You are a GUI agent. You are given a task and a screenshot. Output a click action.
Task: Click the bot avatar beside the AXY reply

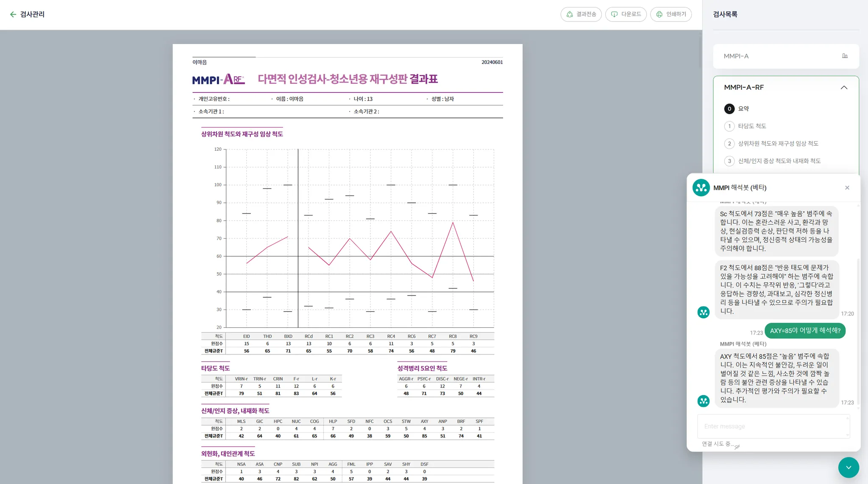point(704,401)
